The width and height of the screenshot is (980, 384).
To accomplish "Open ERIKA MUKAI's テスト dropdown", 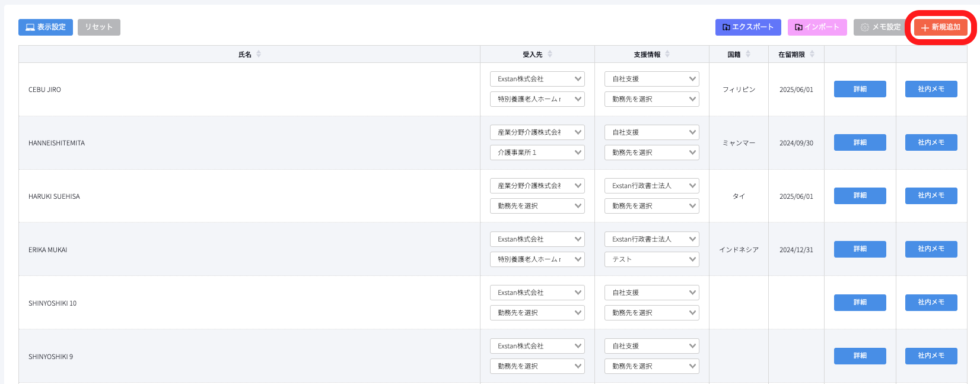I will click(651, 259).
